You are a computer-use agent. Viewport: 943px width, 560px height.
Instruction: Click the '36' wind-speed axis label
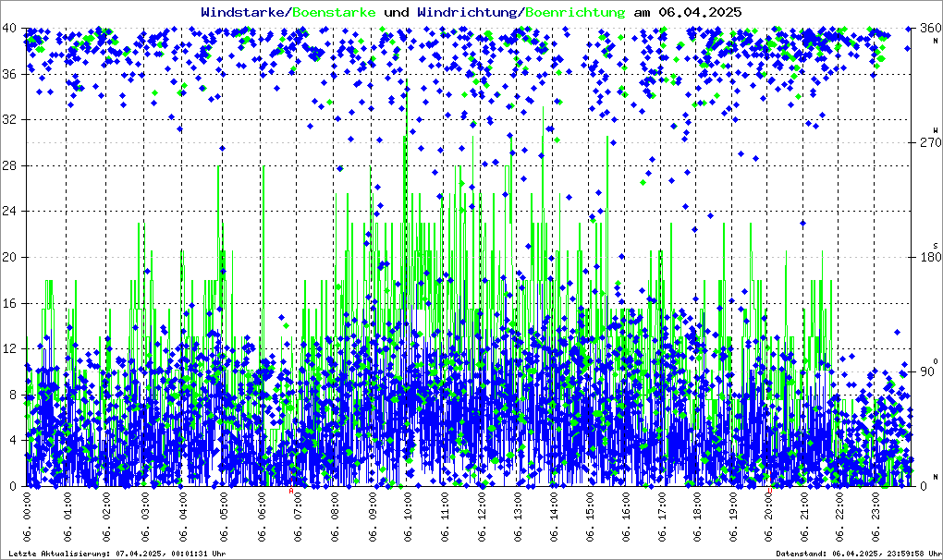pos(9,74)
